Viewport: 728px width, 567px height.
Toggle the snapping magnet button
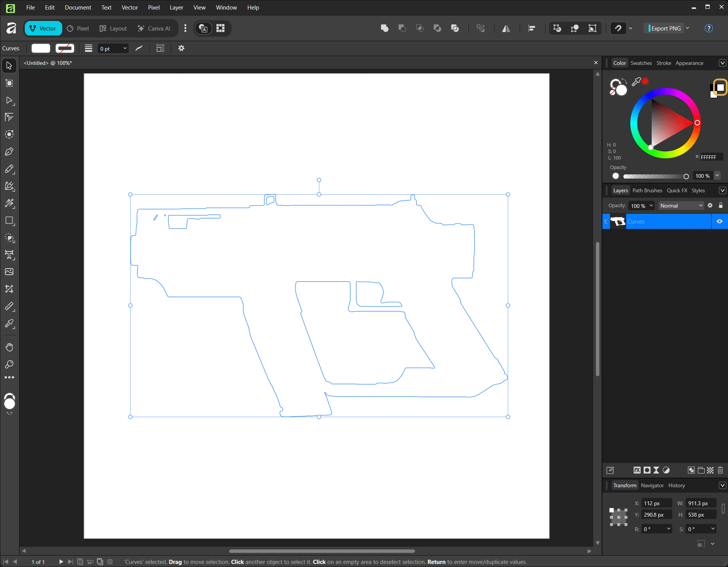[618, 28]
